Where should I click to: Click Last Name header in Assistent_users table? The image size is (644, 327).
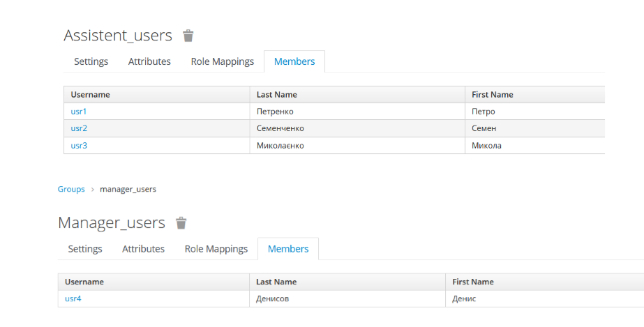click(277, 95)
